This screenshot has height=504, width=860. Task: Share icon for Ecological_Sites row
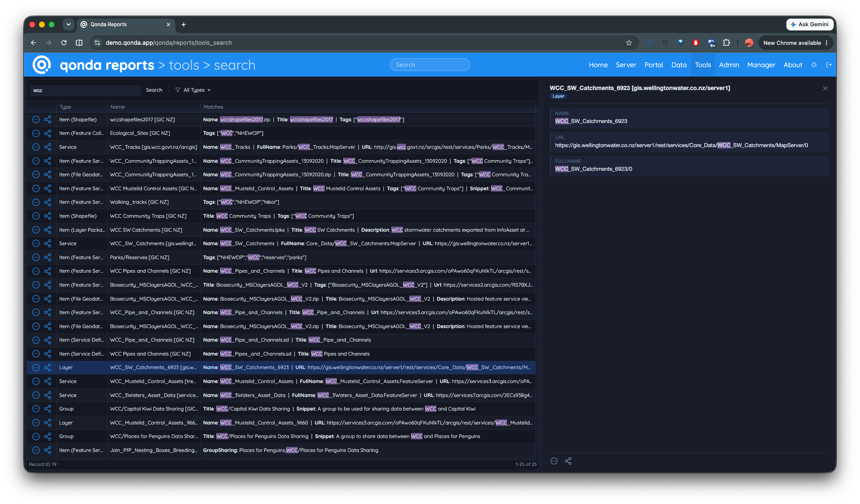coord(48,133)
